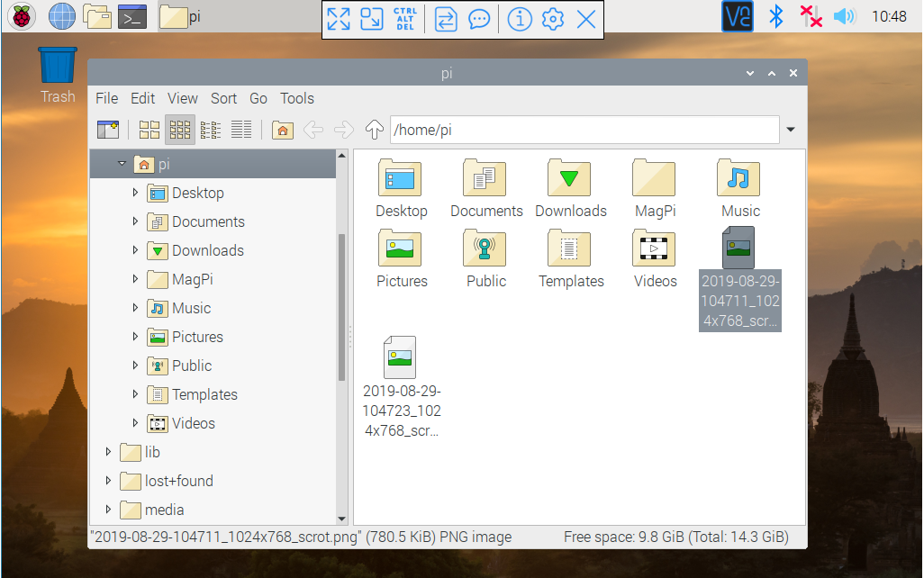The height and width of the screenshot is (578, 924).
Task: Go to home folder using toolbar icon
Action: [282, 130]
